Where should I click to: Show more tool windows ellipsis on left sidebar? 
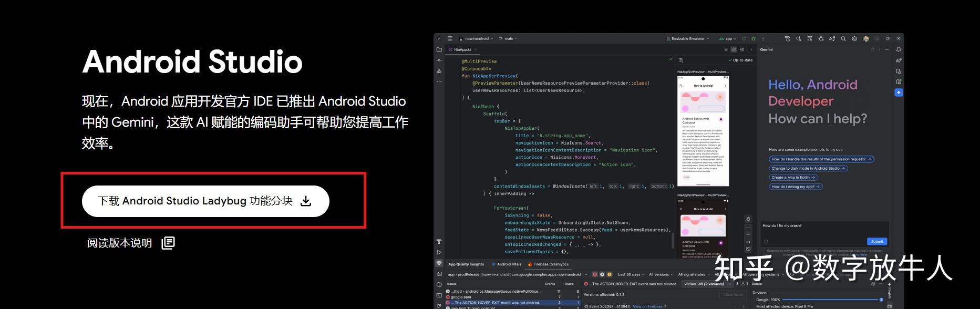439,81
